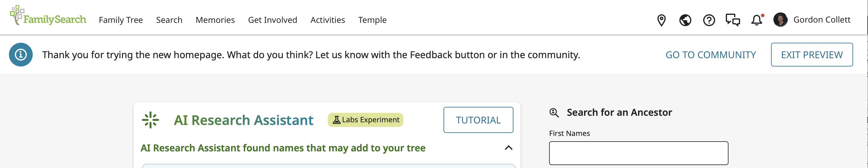Open the Get Involved menu
868x168 pixels.
(272, 20)
